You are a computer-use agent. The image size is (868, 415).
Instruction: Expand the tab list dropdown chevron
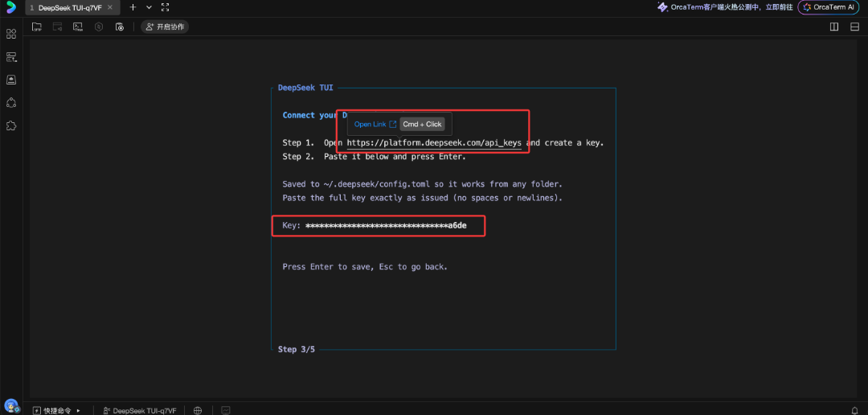[x=149, y=7]
